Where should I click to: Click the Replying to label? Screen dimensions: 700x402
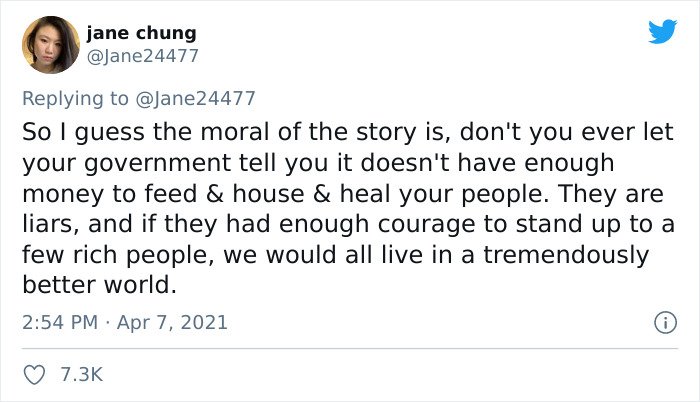(75, 99)
